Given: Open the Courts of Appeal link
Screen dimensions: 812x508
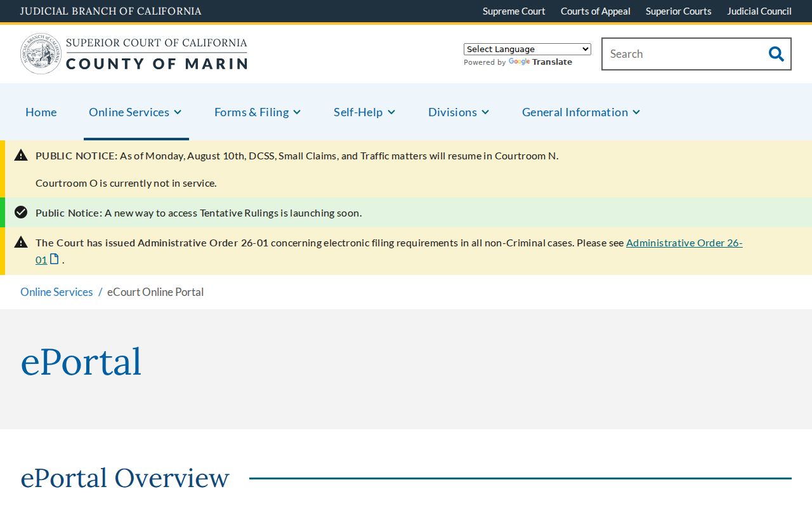Looking at the screenshot, I should 596,11.
